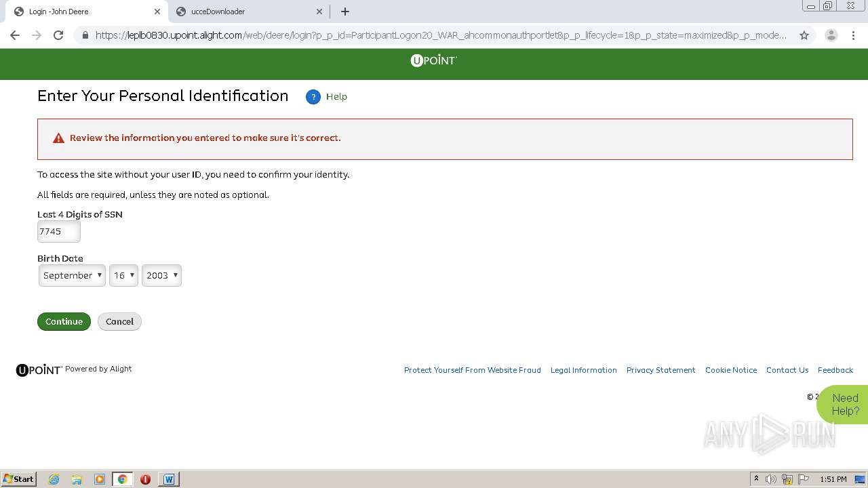Open the Privacy Statement link

pos(661,370)
